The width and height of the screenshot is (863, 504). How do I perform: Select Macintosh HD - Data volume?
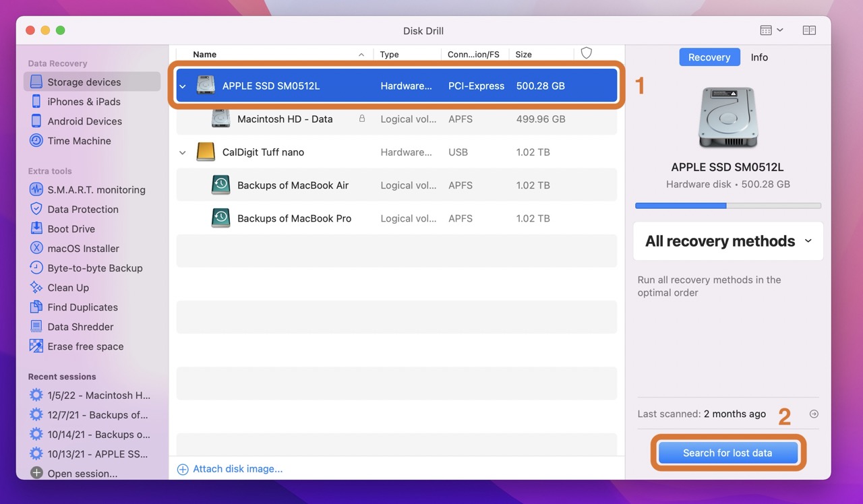pos(396,119)
